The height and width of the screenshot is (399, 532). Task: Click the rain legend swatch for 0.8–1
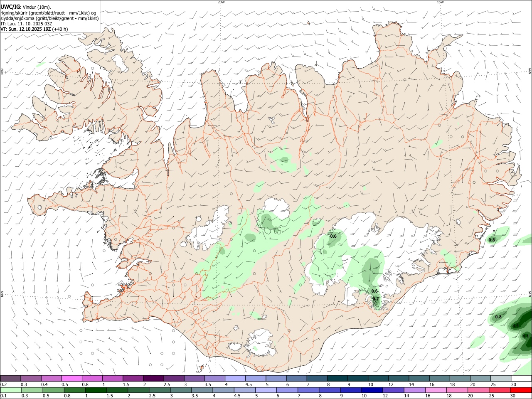tap(75, 390)
